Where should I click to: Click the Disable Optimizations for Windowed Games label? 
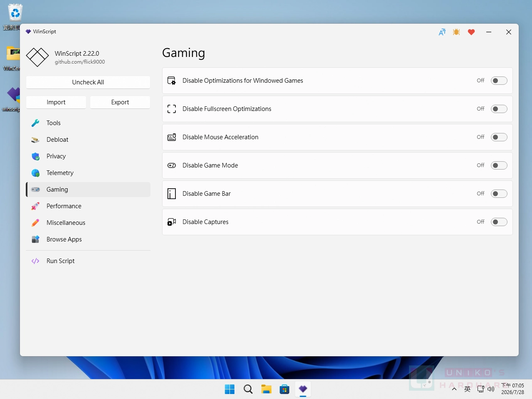(x=243, y=81)
